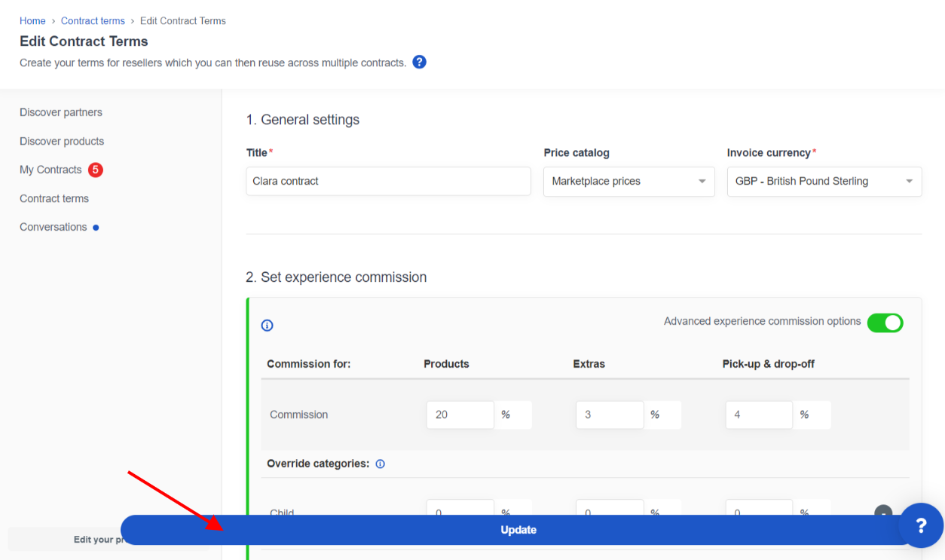Viewport: 945px width, 560px height.
Task: Click the 'Commission for:' column header
Action: (x=309, y=364)
